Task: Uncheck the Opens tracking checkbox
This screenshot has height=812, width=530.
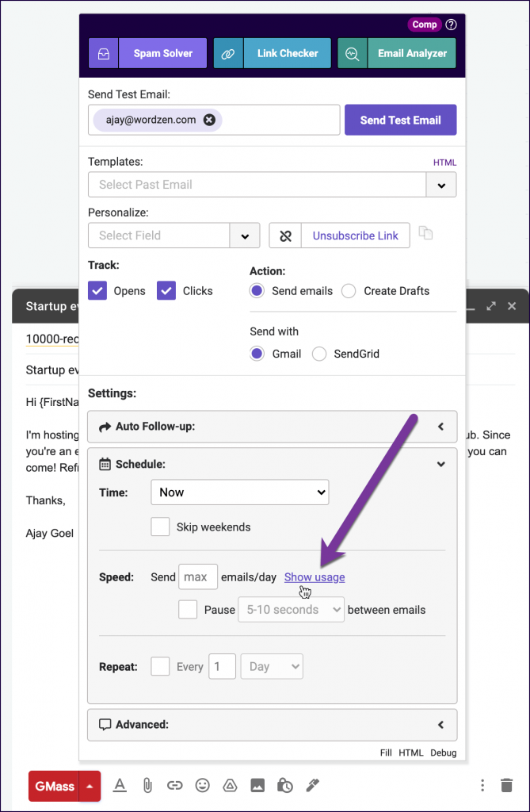Action: (x=97, y=291)
